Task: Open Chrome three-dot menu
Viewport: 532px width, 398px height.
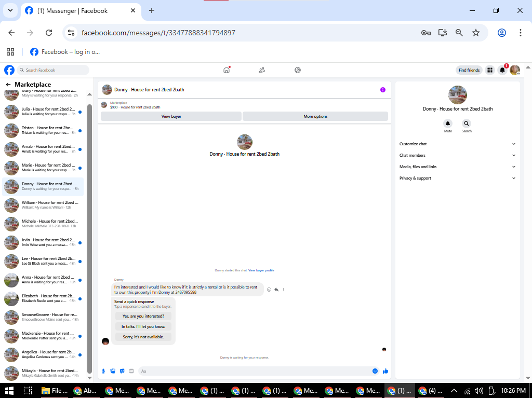Action: [x=520, y=33]
